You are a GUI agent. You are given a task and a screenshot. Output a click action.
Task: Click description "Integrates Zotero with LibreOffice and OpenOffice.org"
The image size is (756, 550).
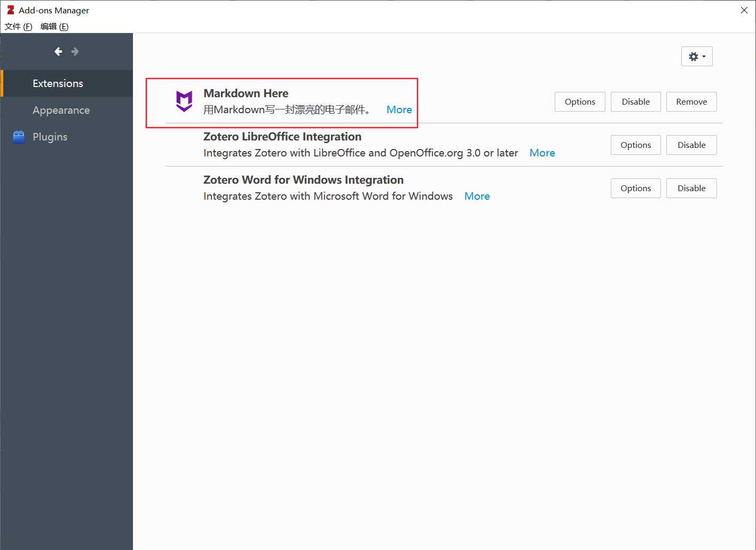pyautogui.click(x=360, y=153)
